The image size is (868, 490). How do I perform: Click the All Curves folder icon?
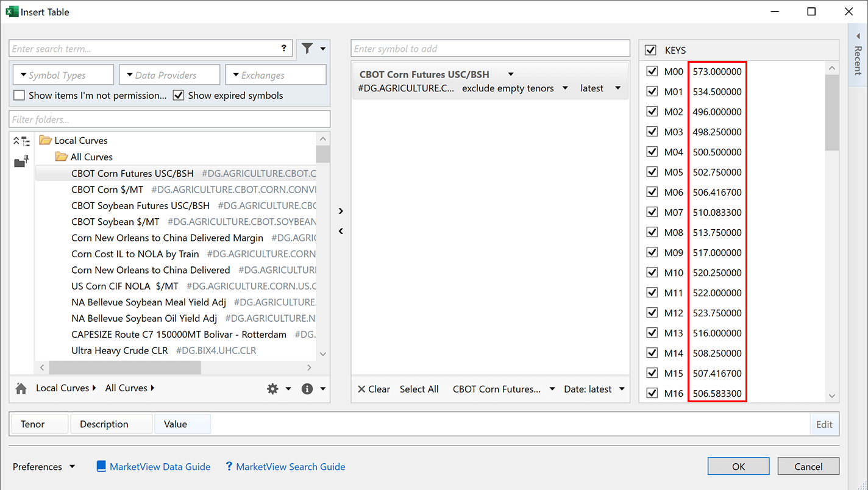coord(61,157)
